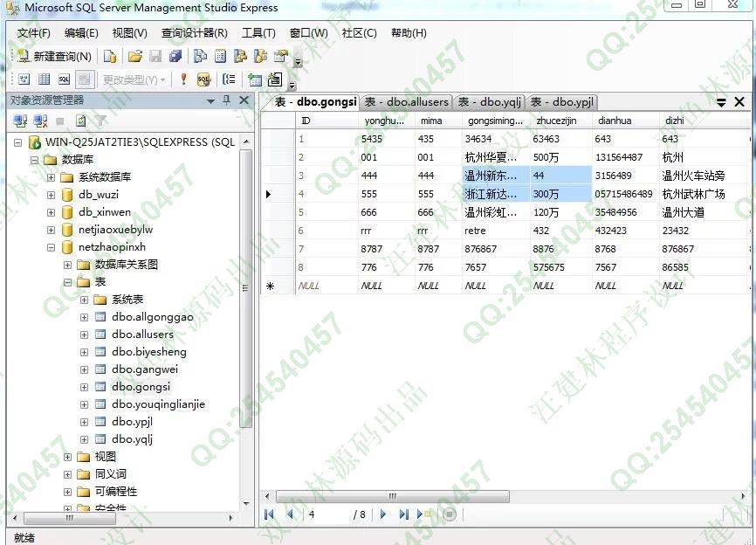Click the results grid horizontal scrollbar thumb

(x=393, y=496)
